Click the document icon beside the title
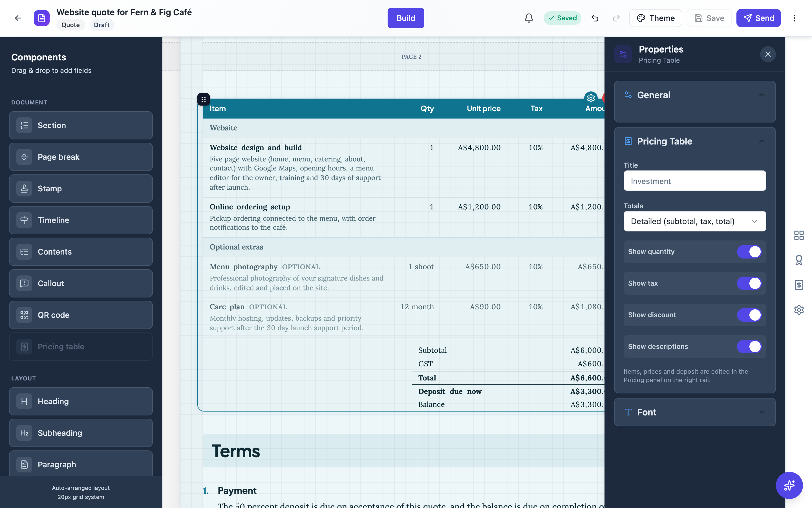Viewport: 812px width, 508px height. [x=42, y=18]
